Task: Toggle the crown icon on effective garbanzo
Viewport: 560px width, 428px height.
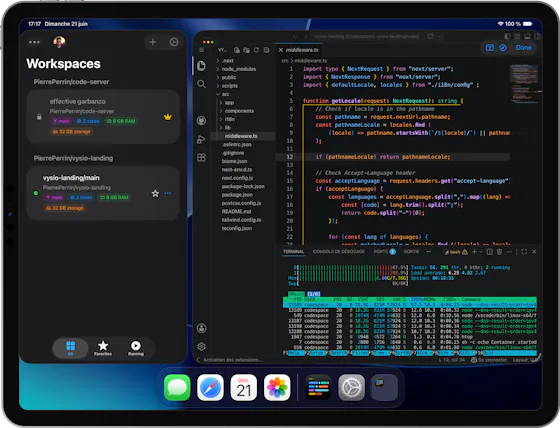Action: pyautogui.click(x=168, y=117)
